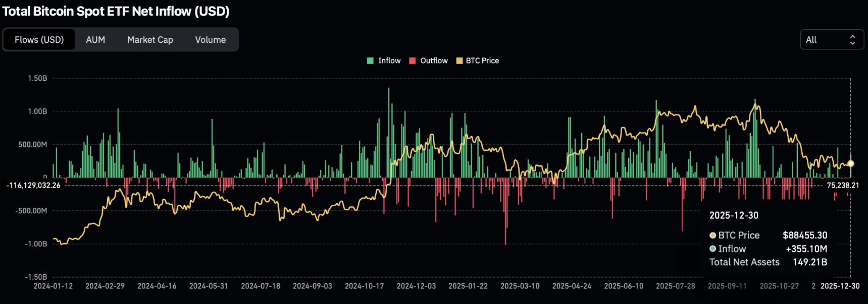Click the Total Bitcoin Spot ETF Net Inflow title
Screen dimensions: 868x304
pyautogui.click(x=116, y=11)
